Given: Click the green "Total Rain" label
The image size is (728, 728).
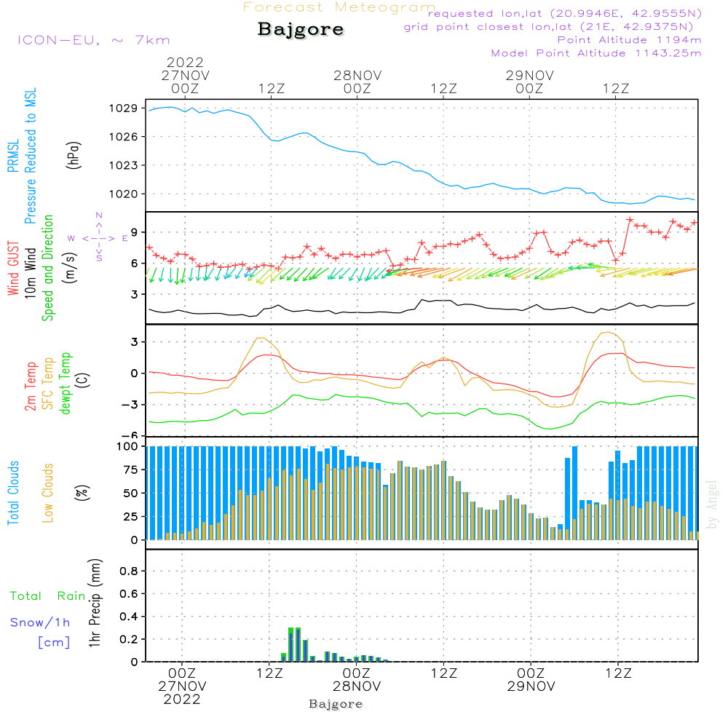Looking at the screenshot, I should click(x=48, y=596).
